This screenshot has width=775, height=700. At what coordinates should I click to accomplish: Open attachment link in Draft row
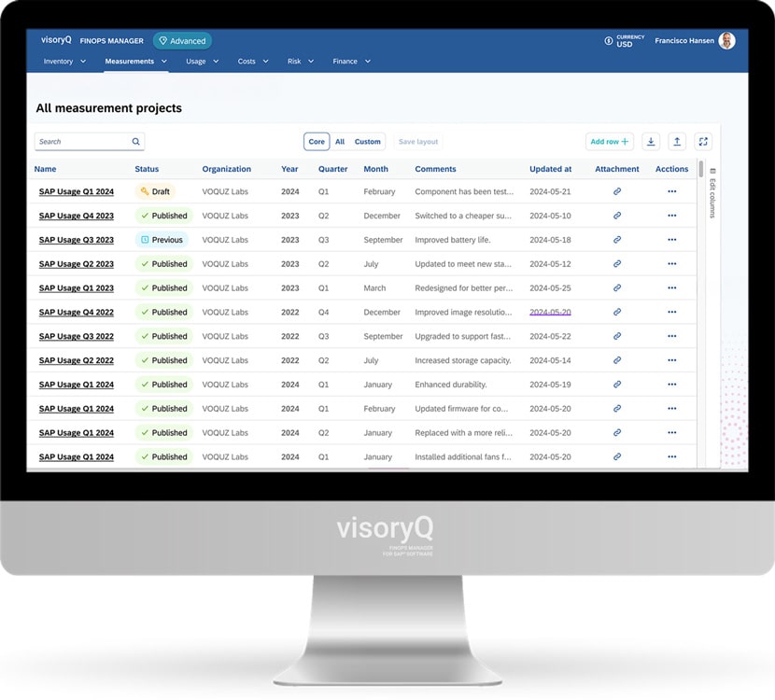point(617,191)
